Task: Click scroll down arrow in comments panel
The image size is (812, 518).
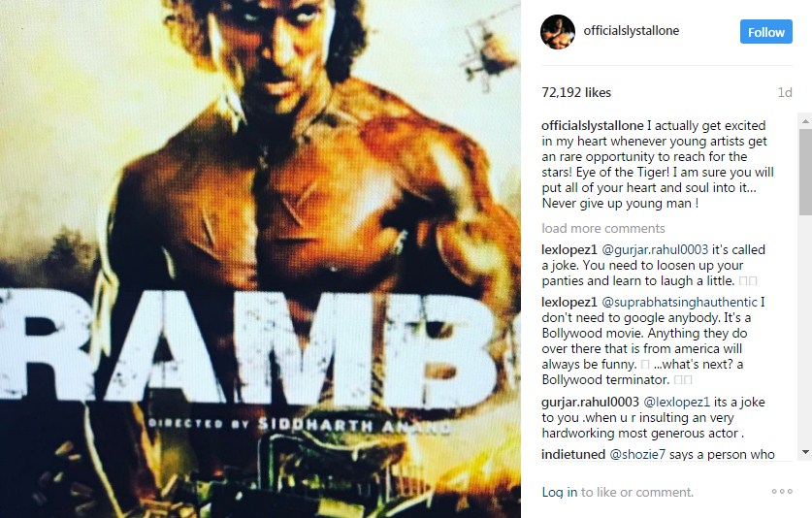Action: [x=805, y=452]
